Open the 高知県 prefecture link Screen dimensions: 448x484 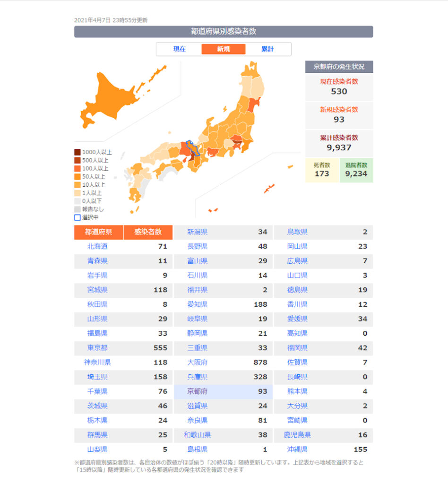coord(297,333)
